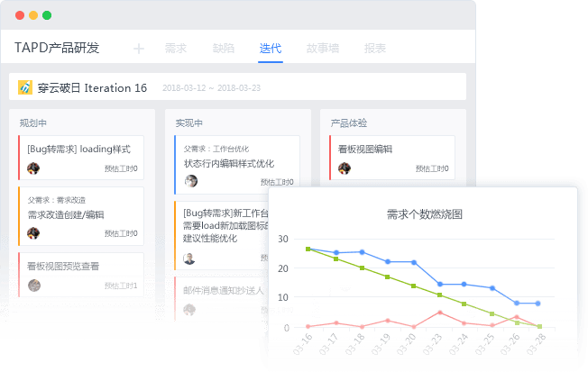Click the plus icon beside TAPD产品研发
588x372 pixels.
click(139, 49)
